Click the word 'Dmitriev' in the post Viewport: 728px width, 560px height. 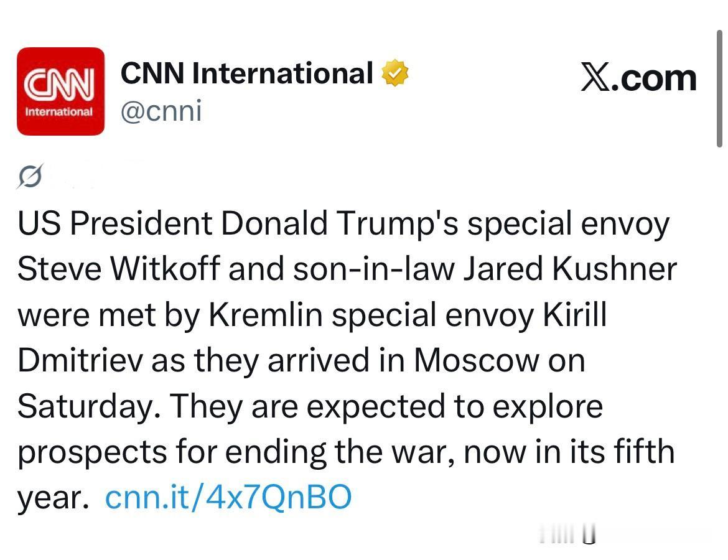click(x=80, y=360)
